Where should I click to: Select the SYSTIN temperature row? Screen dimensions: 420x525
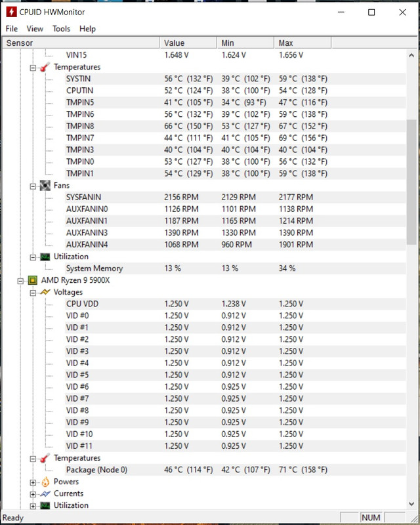[x=236, y=79]
